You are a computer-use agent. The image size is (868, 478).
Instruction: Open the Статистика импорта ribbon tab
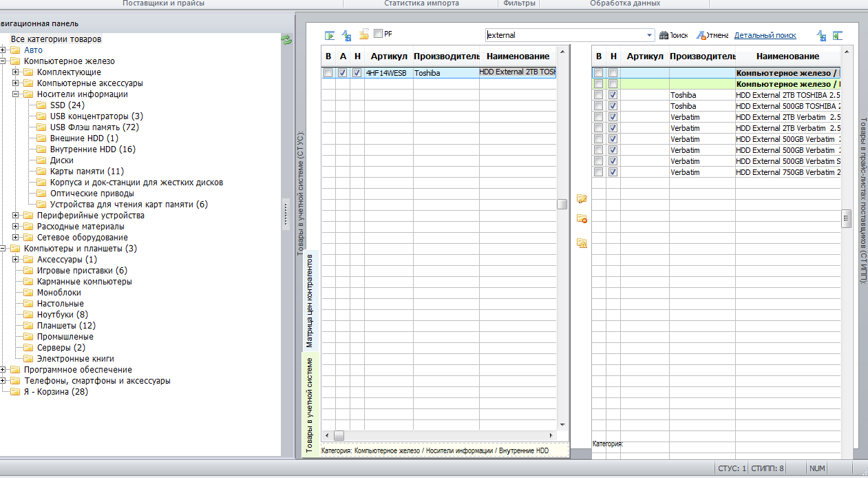pos(421,3)
